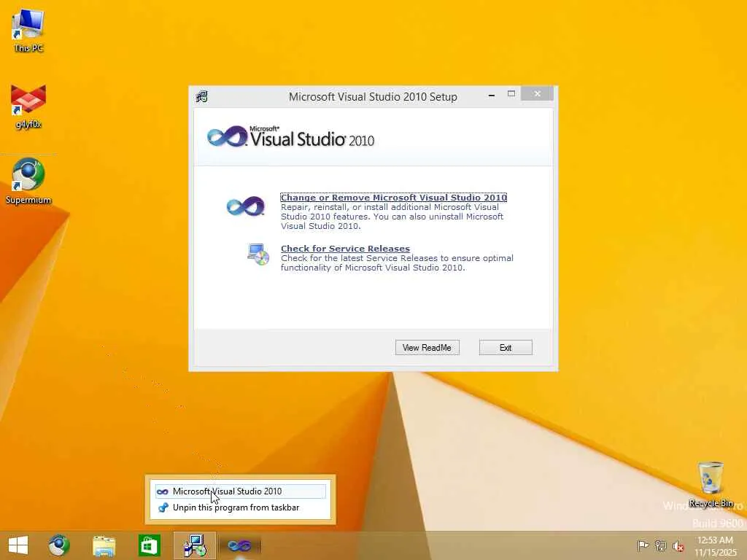Open Change or Remove Microsoft Visual Studio 2010 link
Image resolution: width=747 pixels, height=560 pixels.
pyautogui.click(x=393, y=198)
